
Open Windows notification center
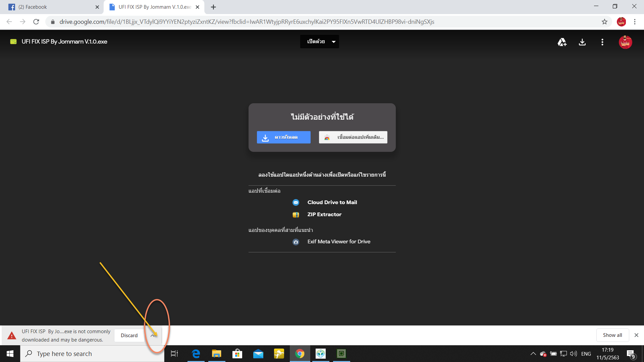point(631,354)
